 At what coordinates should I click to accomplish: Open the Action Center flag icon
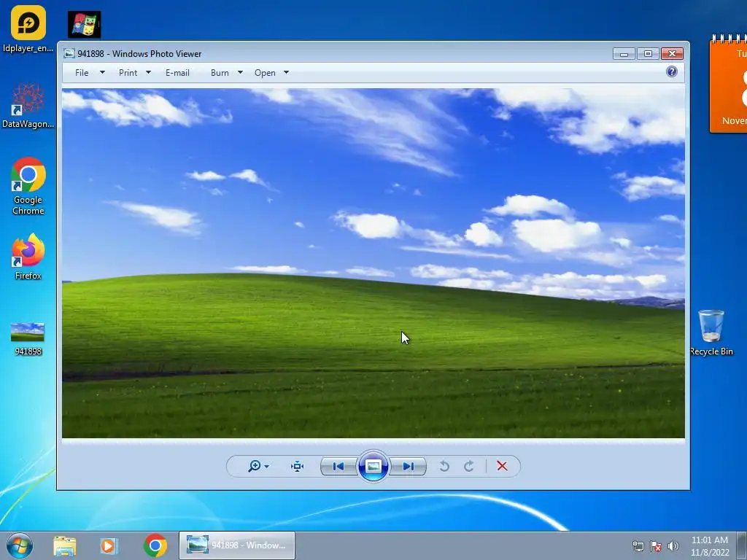click(x=656, y=546)
